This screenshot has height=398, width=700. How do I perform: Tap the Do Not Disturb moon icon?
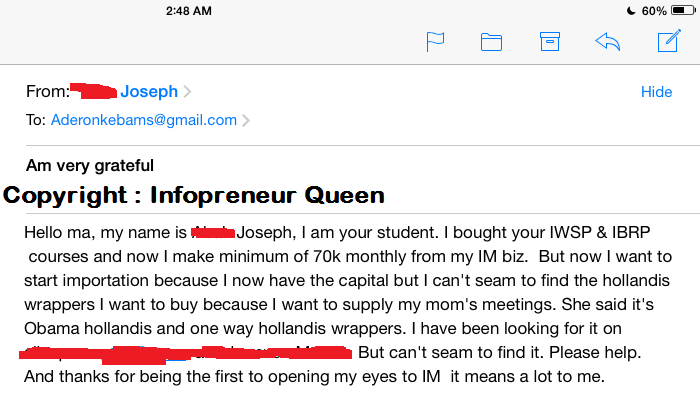631,11
